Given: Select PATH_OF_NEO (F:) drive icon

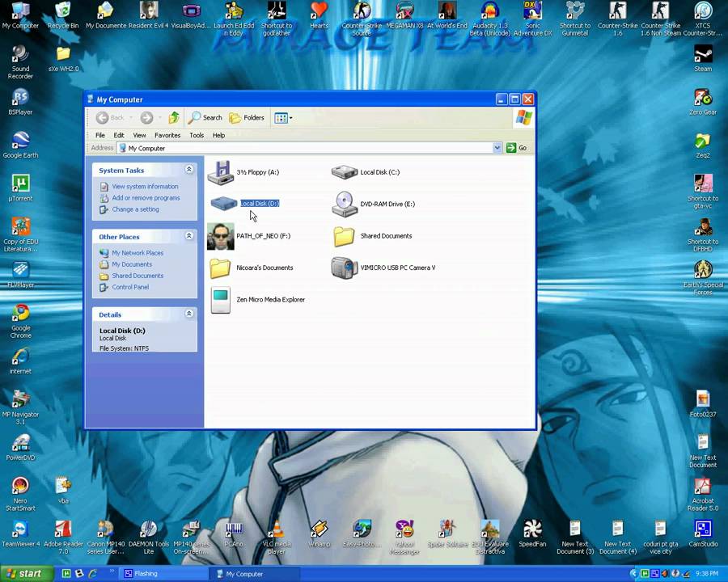Looking at the screenshot, I should [x=221, y=236].
